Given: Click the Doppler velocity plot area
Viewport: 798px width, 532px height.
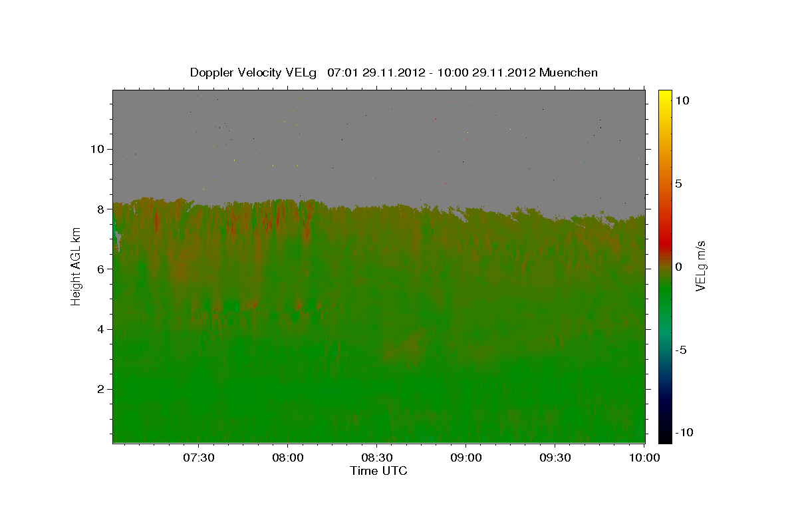Looking at the screenshot, I should click(379, 266).
